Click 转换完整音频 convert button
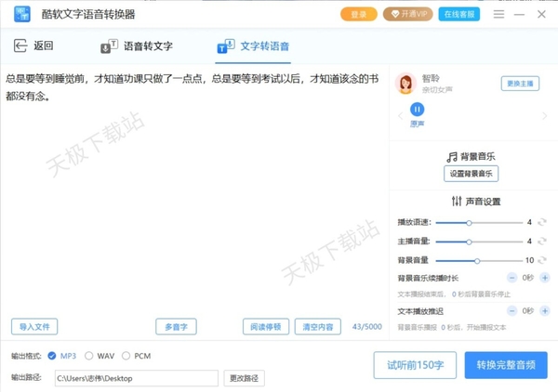Screen dimensions: 558x392 tap(506, 365)
